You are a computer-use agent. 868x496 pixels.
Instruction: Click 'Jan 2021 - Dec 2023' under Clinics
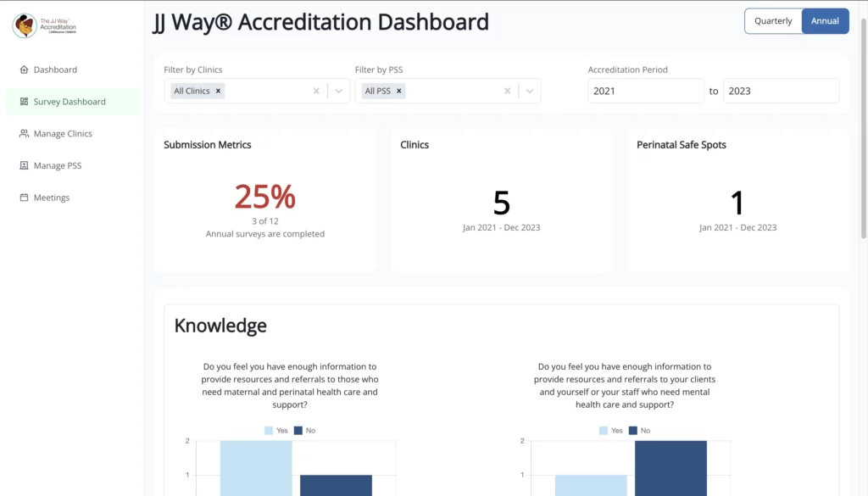(x=502, y=227)
